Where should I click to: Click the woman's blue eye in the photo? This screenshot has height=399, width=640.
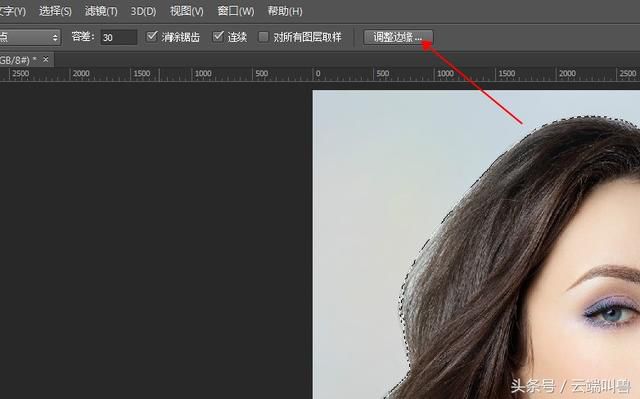click(612, 314)
